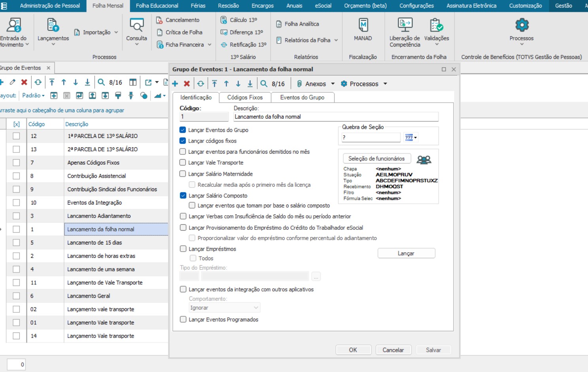The image size is (588, 372).
Task: Click Cálculo 13º icon in ribbon
Action: 224,20
